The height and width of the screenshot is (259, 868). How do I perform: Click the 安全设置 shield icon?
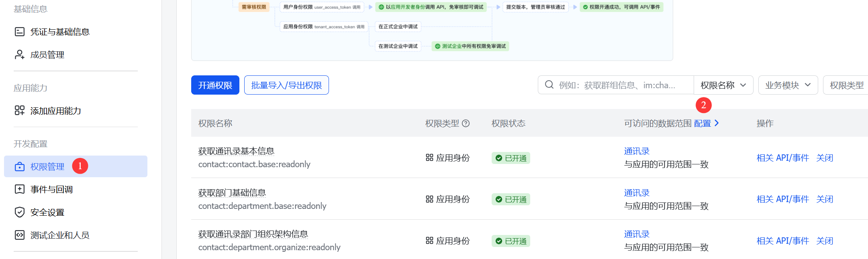[x=19, y=212]
